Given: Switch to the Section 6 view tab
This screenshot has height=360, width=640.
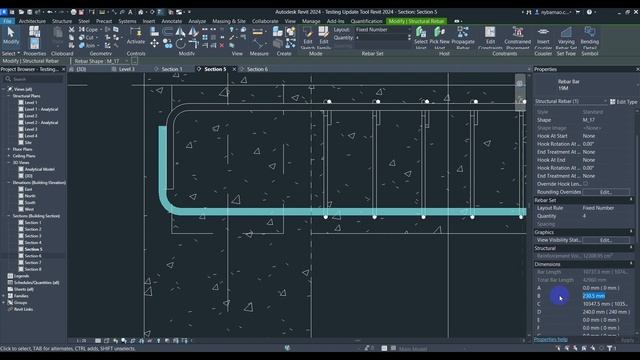Looking at the screenshot, I should (x=257, y=69).
